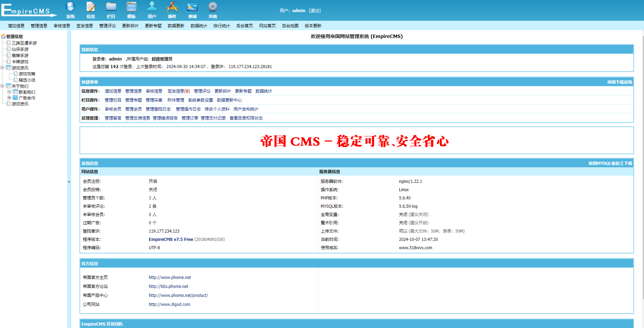The width and height of the screenshot is (644, 328).
Task: Open the 管理留言 quick link
Action: pyautogui.click(x=113, y=118)
